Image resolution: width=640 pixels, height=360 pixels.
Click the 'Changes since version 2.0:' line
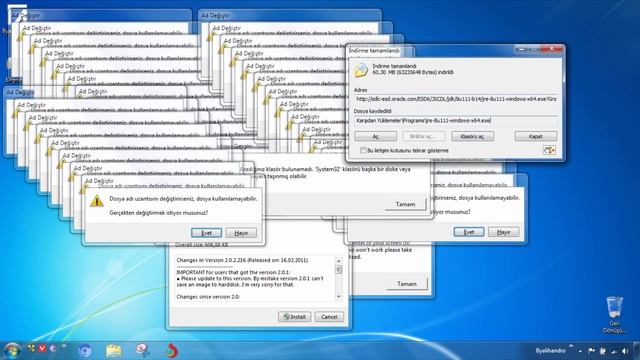click(x=208, y=297)
